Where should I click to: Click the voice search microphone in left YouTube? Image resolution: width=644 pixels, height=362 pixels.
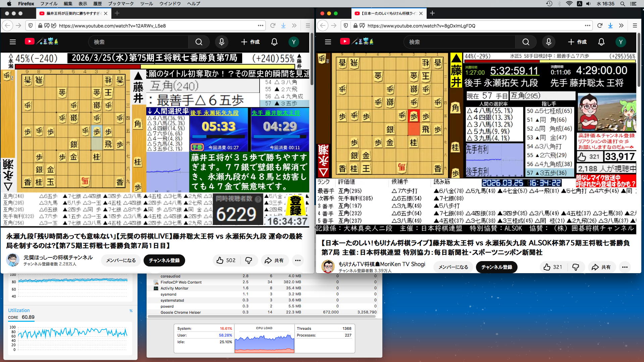coord(221,42)
